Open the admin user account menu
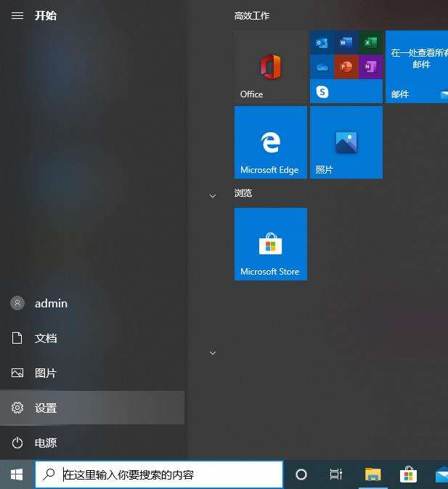Image resolution: width=448 pixels, height=489 pixels. coord(92,303)
